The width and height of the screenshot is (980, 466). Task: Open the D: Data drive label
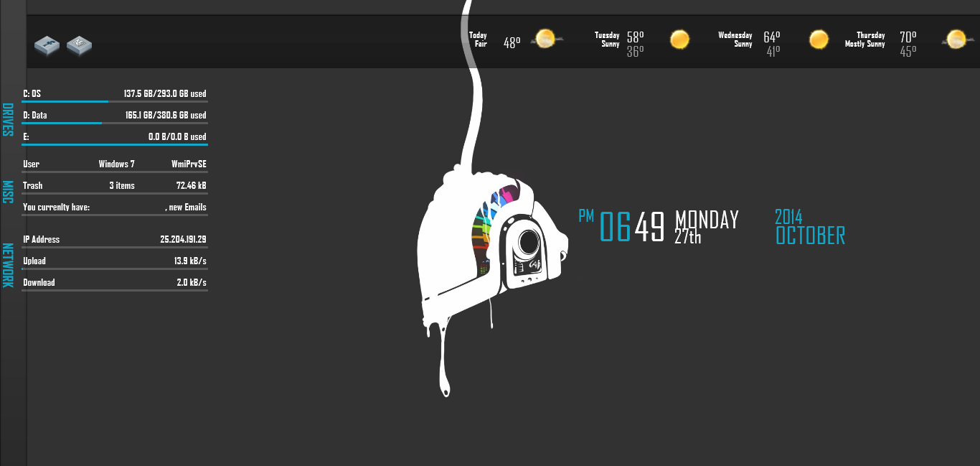click(35, 115)
